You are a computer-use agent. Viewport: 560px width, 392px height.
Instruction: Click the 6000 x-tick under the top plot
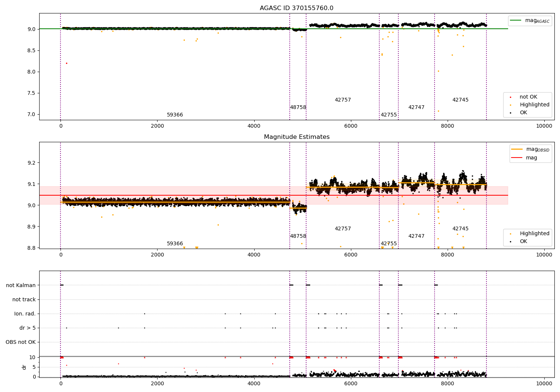351,126
